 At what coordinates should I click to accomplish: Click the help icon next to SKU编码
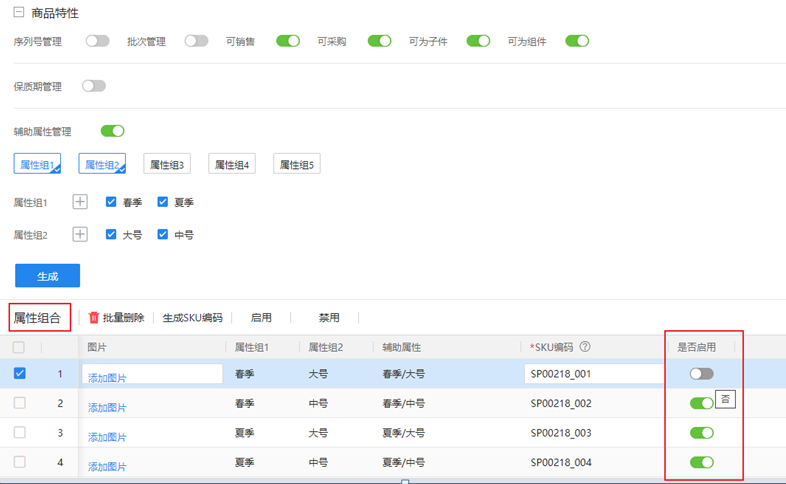[585, 347]
